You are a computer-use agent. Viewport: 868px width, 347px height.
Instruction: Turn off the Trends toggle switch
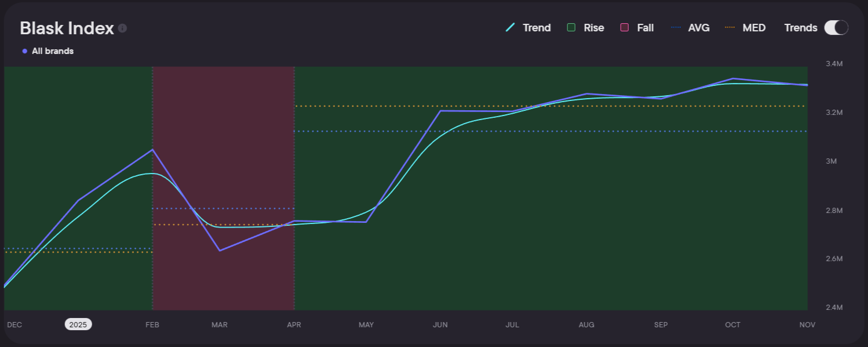point(836,28)
